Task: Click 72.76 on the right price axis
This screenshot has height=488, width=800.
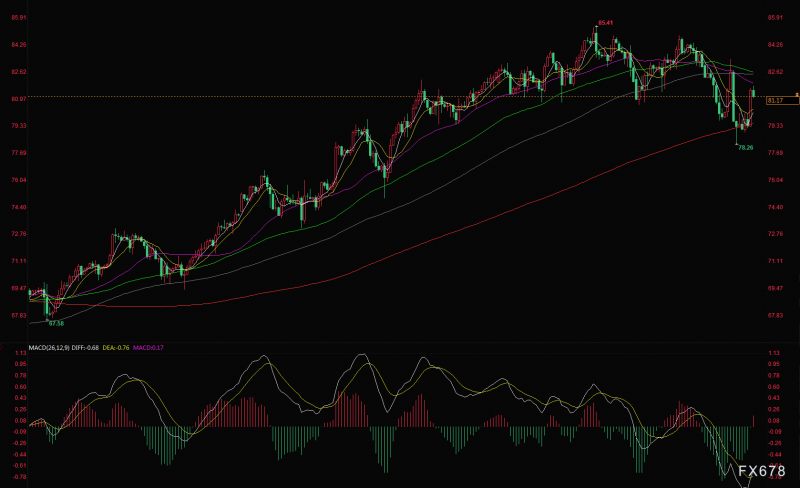Action: click(775, 234)
